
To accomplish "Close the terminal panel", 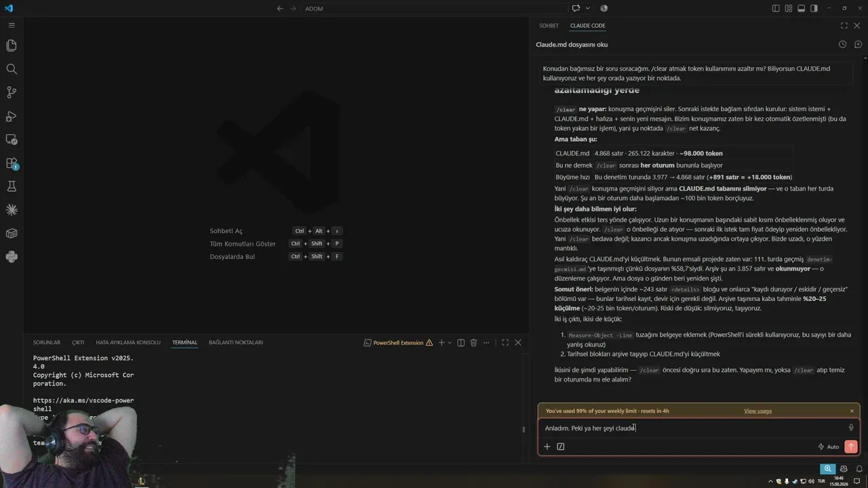I will (x=518, y=342).
